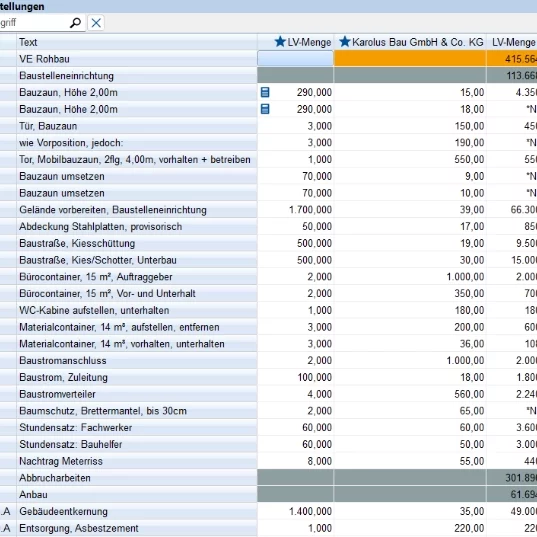Click price 1.000,00 for Baustromanschluss
The image size is (537, 537).
pos(465,361)
